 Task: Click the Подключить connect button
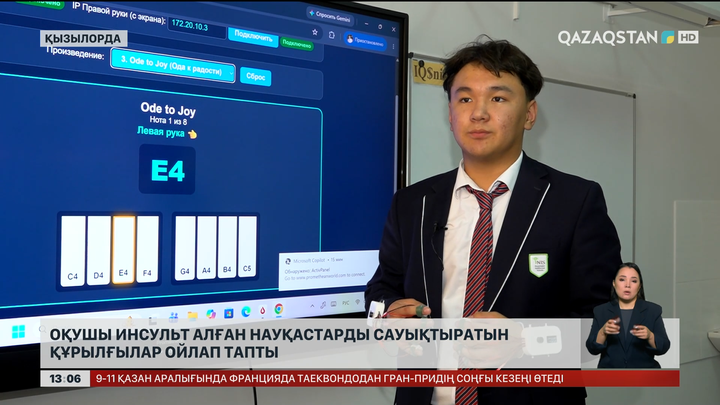coord(253,36)
